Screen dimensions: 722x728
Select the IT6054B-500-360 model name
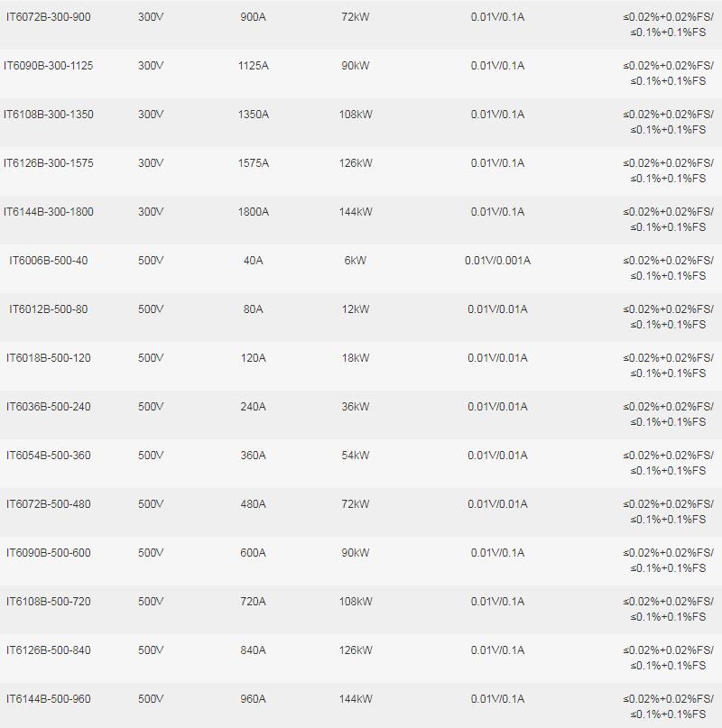[49, 456]
